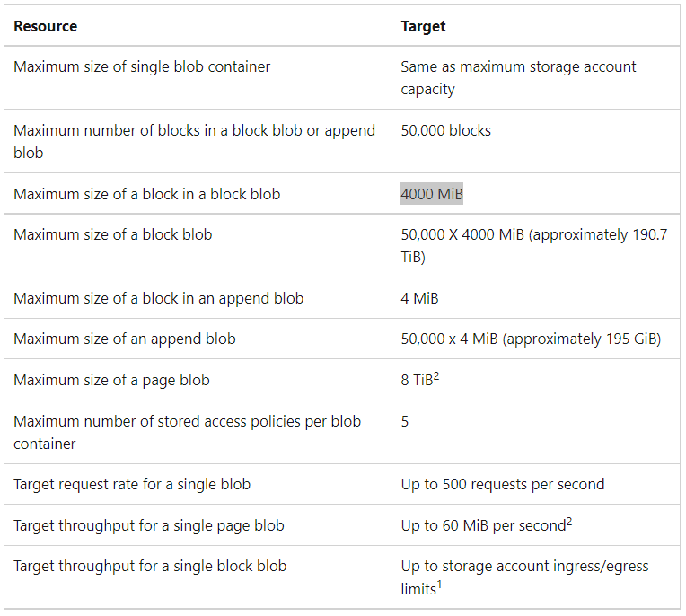The image size is (686, 616).
Task: Click the stored access policies value '5'
Action: pyautogui.click(x=405, y=421)
